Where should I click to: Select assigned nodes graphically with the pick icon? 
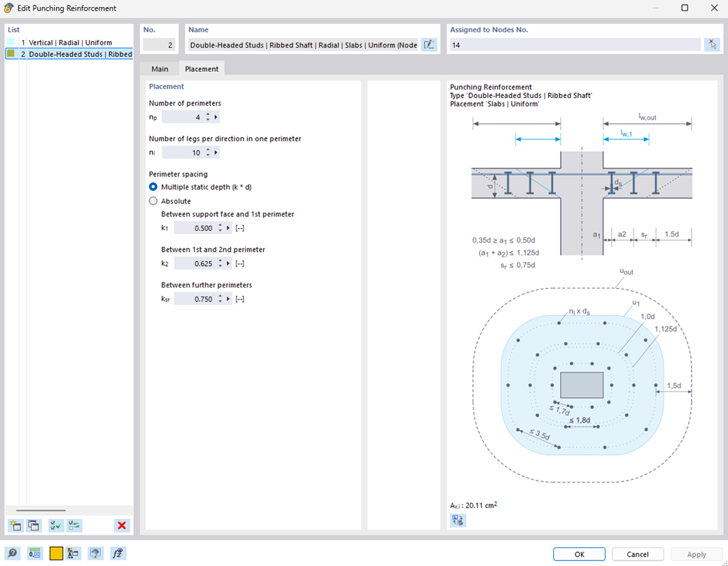pyautogui.click(x=713, y=44)
